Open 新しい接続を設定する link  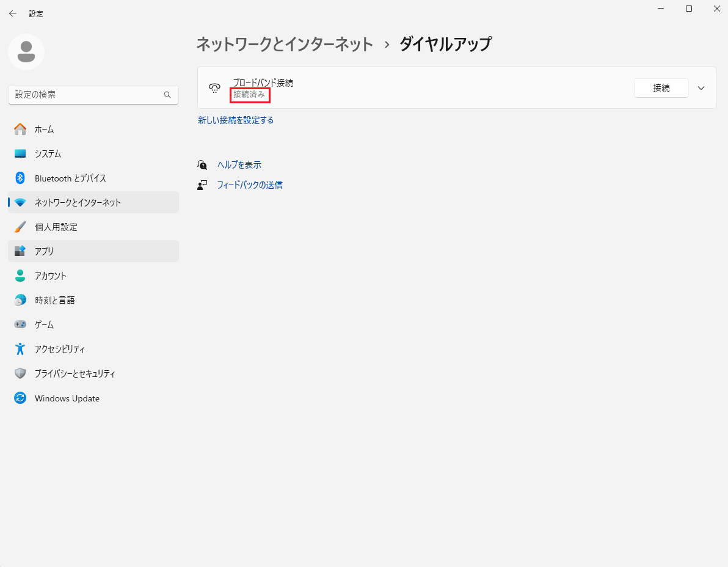(235, 120)
